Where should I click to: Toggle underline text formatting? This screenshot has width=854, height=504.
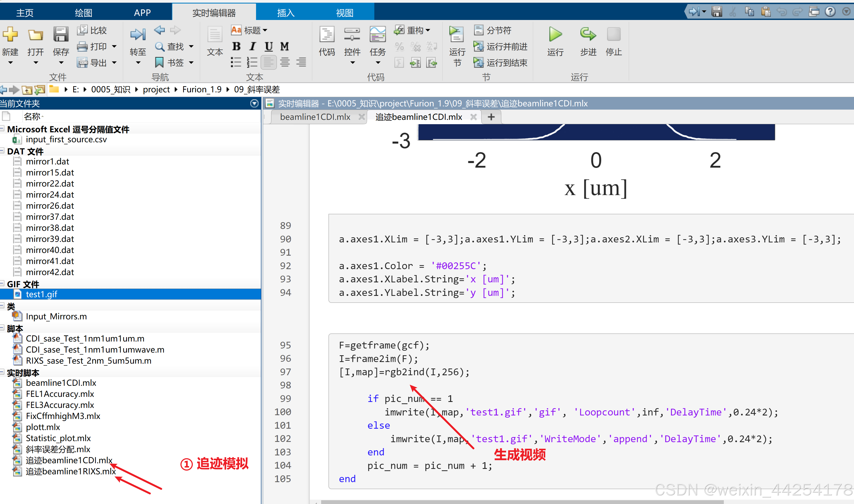click(x=269, y=46)
